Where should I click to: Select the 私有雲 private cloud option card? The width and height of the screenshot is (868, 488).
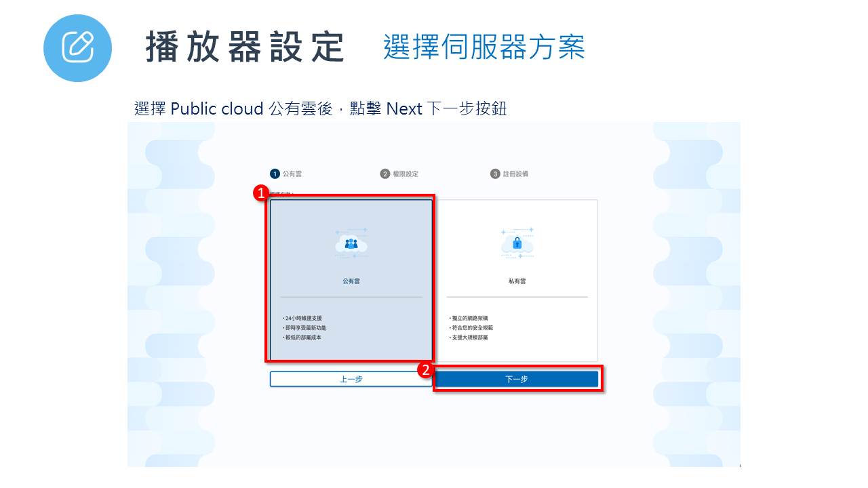click(x=519, y=278)
